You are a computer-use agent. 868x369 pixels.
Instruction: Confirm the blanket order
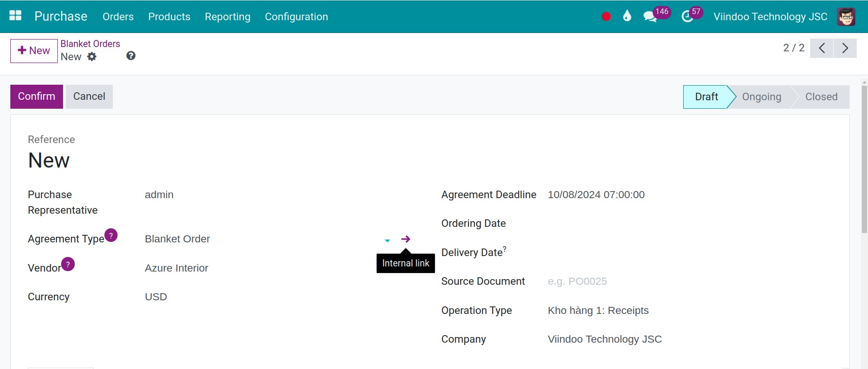(37, 96)
